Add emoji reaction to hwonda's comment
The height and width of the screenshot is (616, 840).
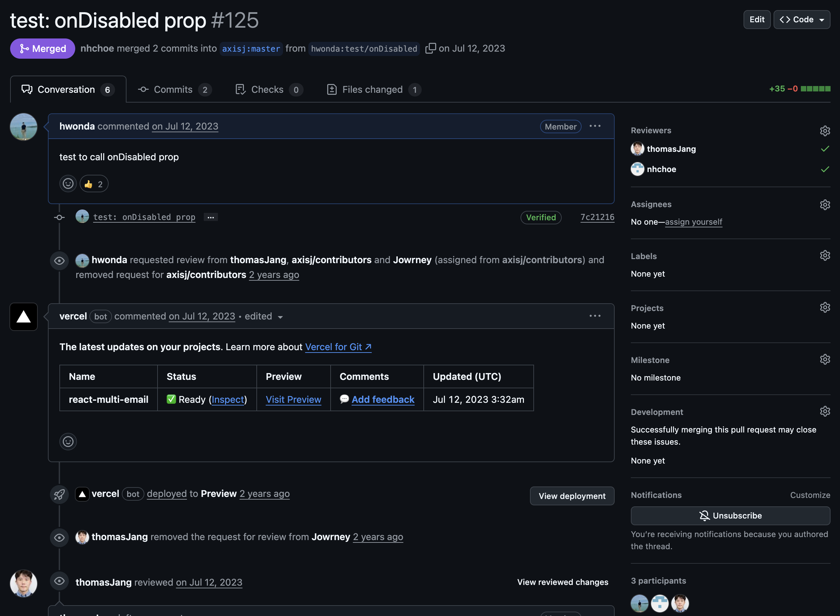pos(68,184)
